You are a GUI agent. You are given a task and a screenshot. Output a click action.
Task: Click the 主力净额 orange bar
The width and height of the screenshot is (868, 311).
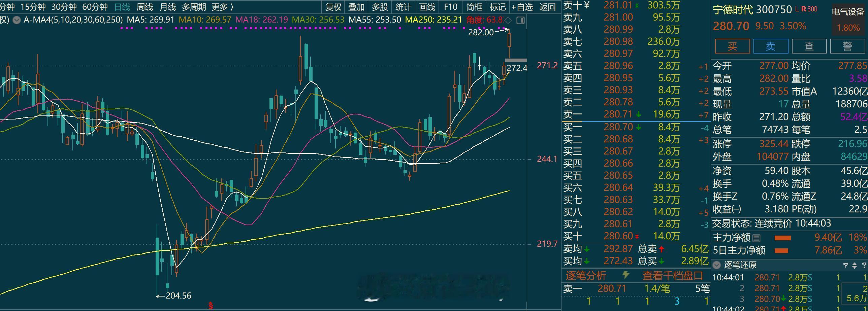pos(782,238)
